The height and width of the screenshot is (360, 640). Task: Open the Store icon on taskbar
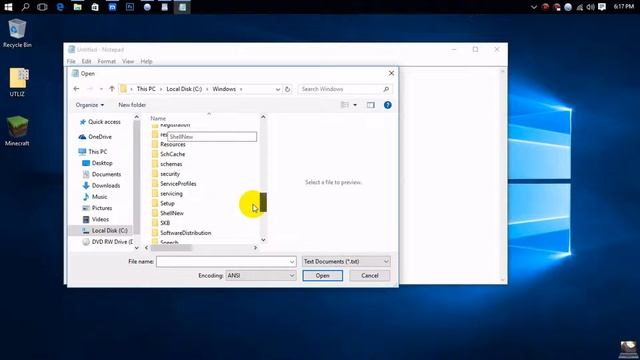point(95,7)
